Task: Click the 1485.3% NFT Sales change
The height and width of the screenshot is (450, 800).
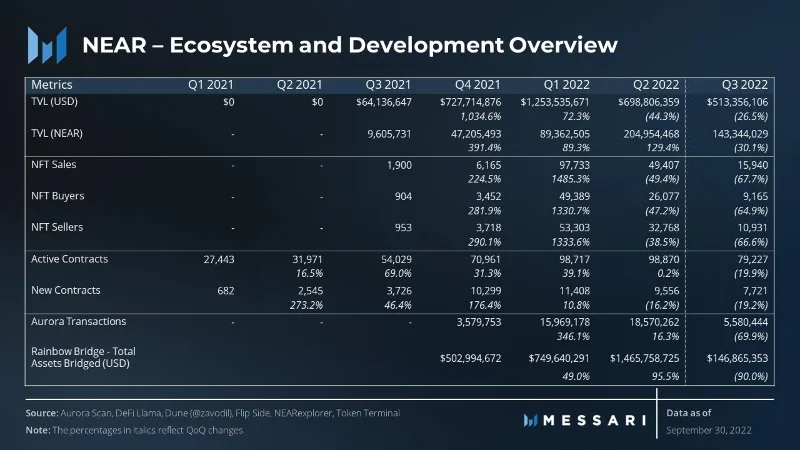Action: (570, 179)
